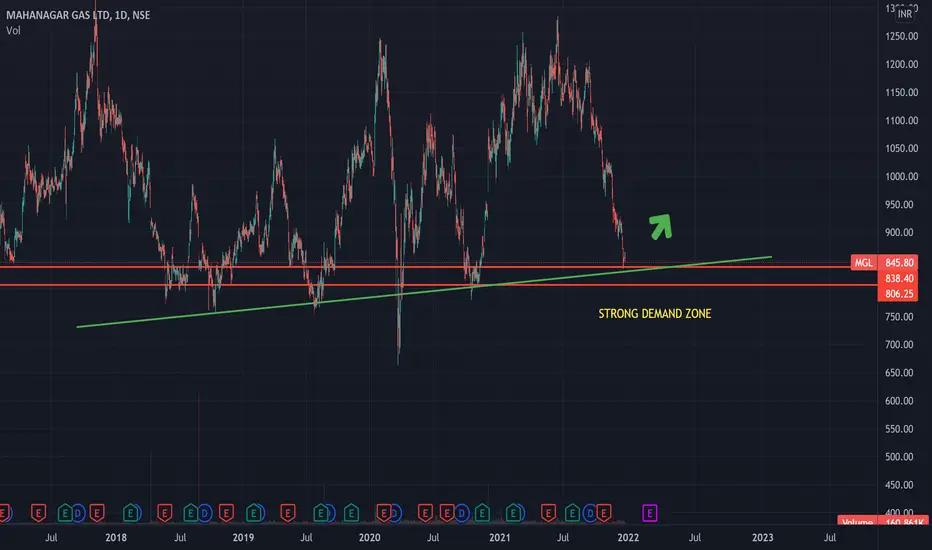Click the red E marker above Jul 2018
This screenshot has width=932, height=550.
point(165,513)
